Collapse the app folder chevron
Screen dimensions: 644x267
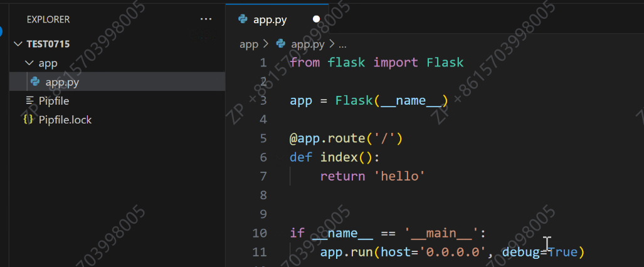coord(29,63)
